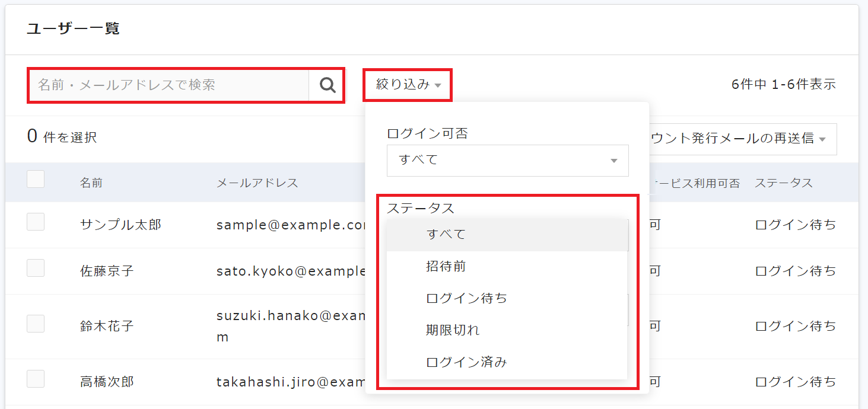The image size is (868, 409).
Task: Click the 6件中 1-6件表示 count text
Action: pyautogui.click(x=784, y=85)
